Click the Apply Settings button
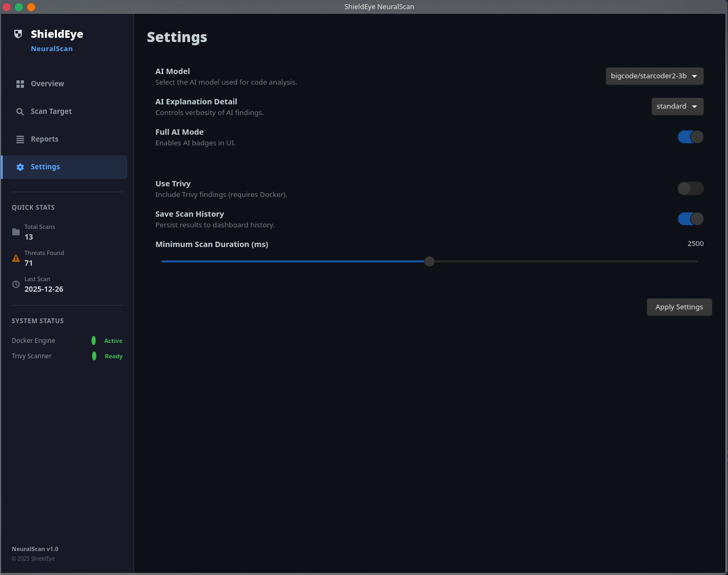Viewport: 728px width, 575px height. point(680,307)
